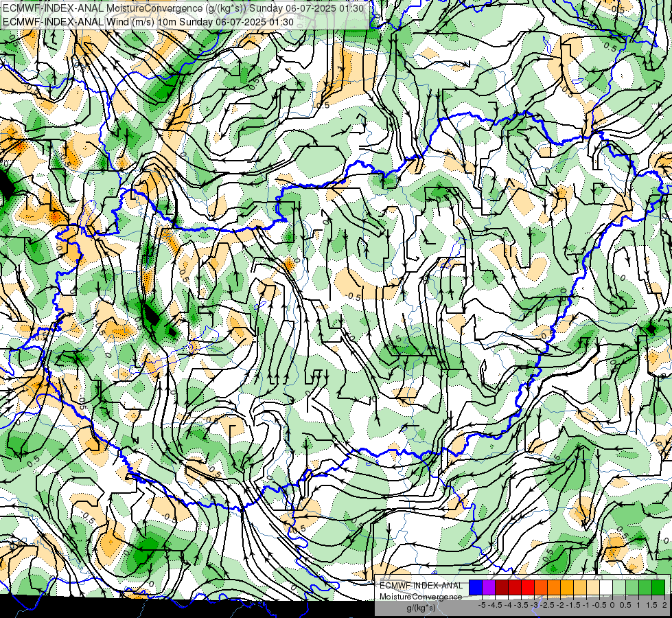
Task: Click the legend swatch between 1 and 1.5
Action: coord(645,588)
